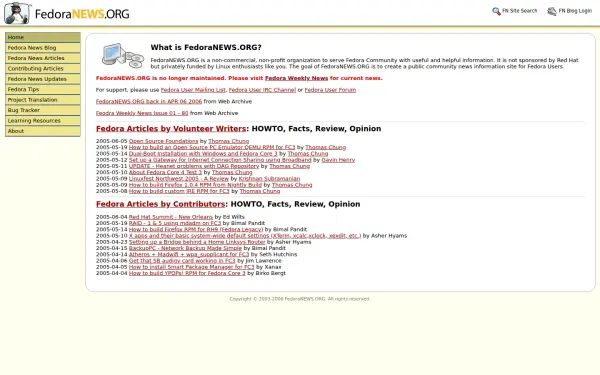Image resolution: width=600 pixels, height=375 pixels.
Task: Open Fedora User IRC Channel link
Action: [262, 90]
